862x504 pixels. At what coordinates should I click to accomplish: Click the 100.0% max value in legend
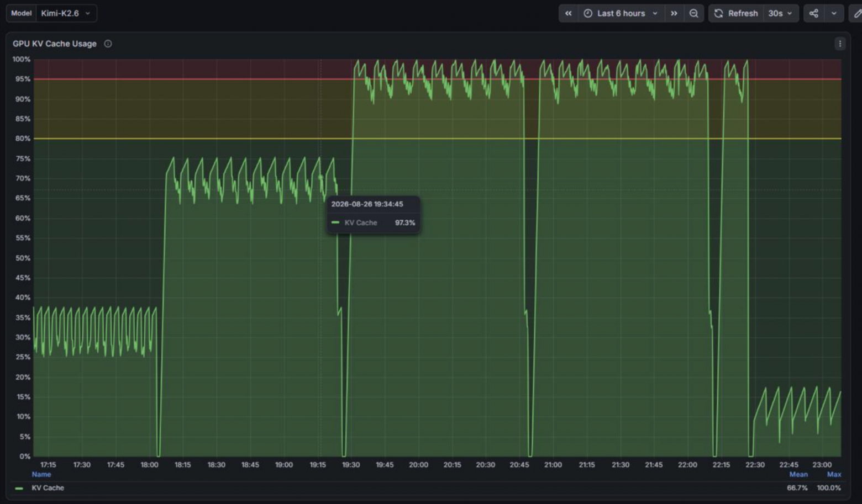click(829, 488)
